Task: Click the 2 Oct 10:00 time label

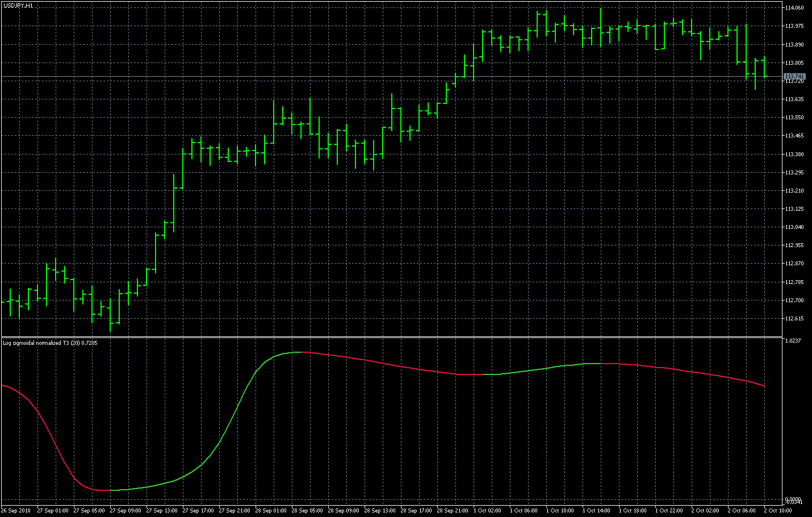Action: click(778, 511)
